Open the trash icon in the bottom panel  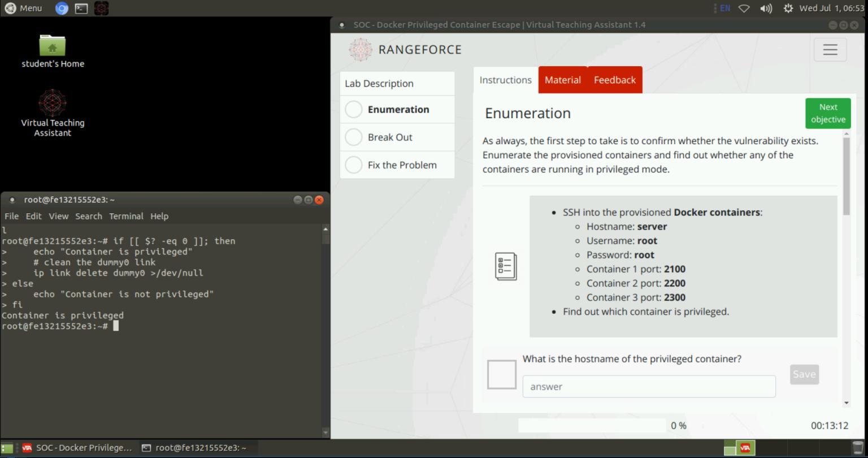pos(857,448)
